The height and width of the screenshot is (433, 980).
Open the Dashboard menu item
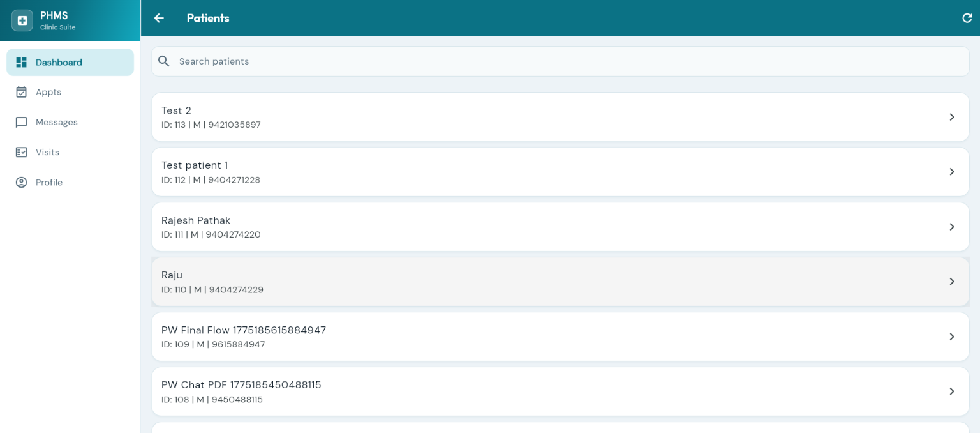point(70,62)
